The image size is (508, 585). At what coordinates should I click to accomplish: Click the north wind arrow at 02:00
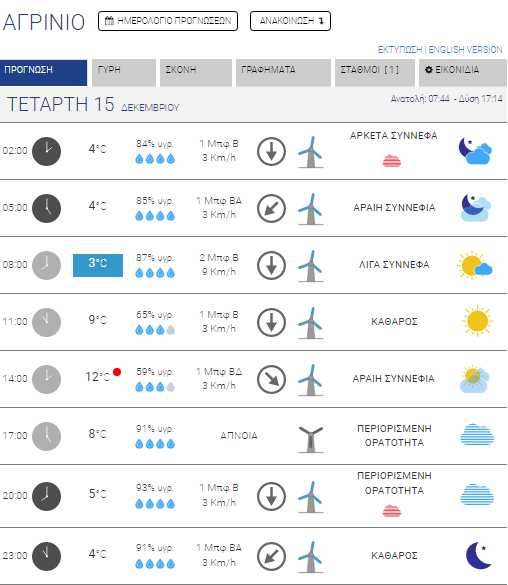click(x=271, y=151)
